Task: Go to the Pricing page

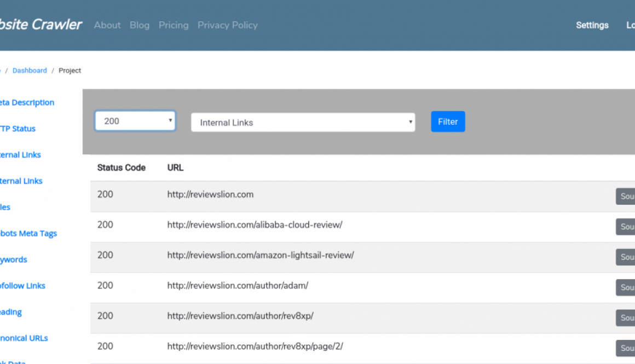Action: (x=174, y=25)
